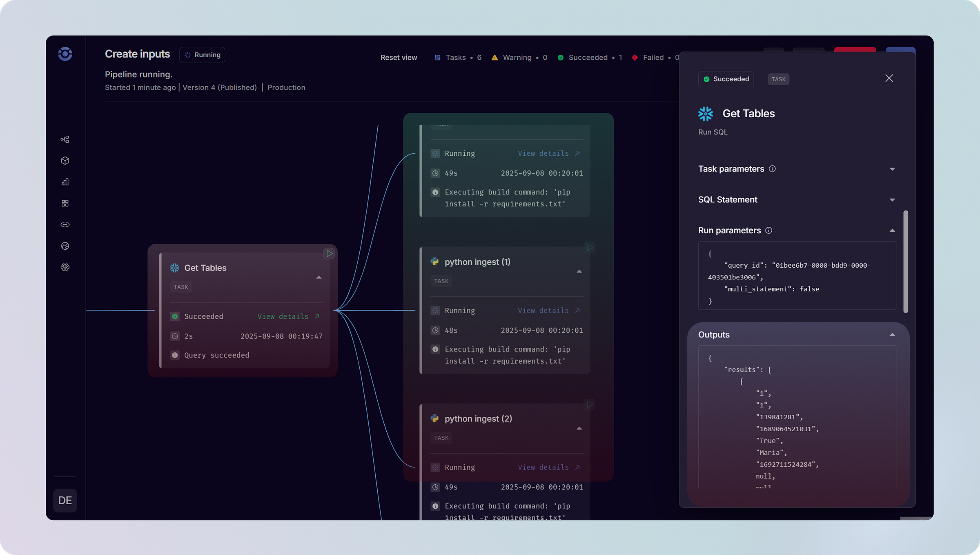Open the cube package icon in sidebar
980x555 pixels.
point(65,161)
